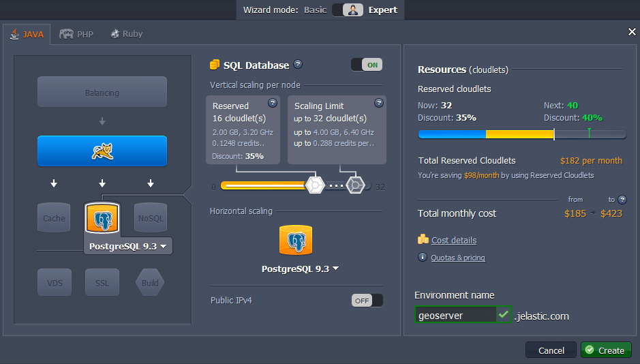Screen dimensions: 640x364
Task: Open help icon in Reserved cloudlets box
Action: [272, 103]
